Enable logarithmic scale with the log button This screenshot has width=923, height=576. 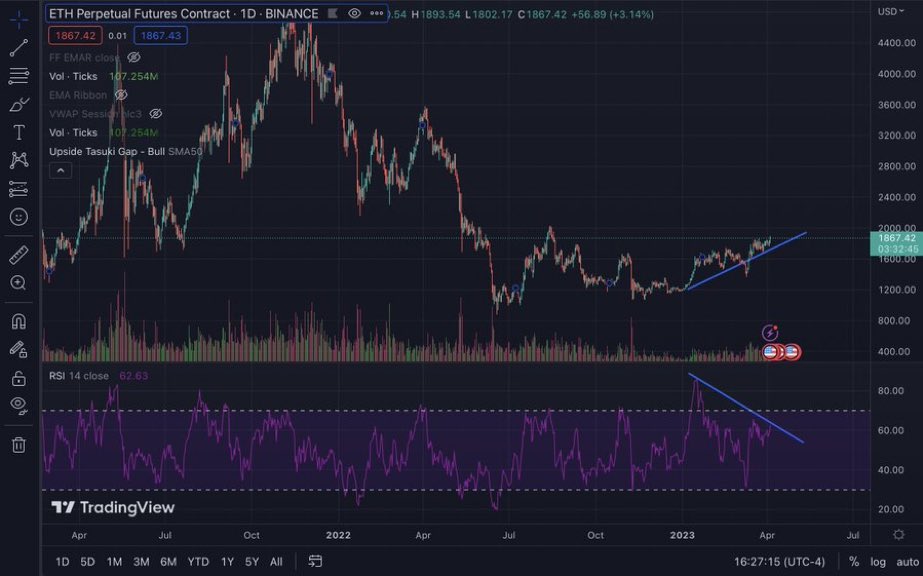click(x=877, y=562)
